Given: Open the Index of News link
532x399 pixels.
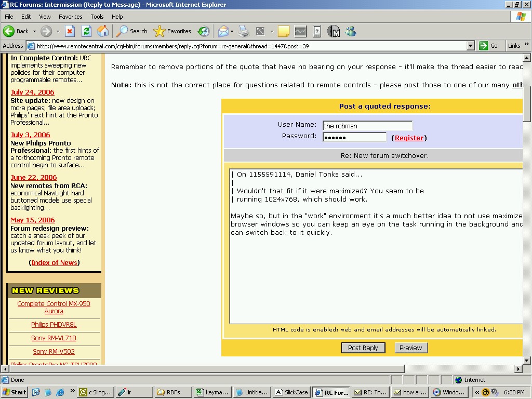Looking at the screenshot, I should coord(54,262).
